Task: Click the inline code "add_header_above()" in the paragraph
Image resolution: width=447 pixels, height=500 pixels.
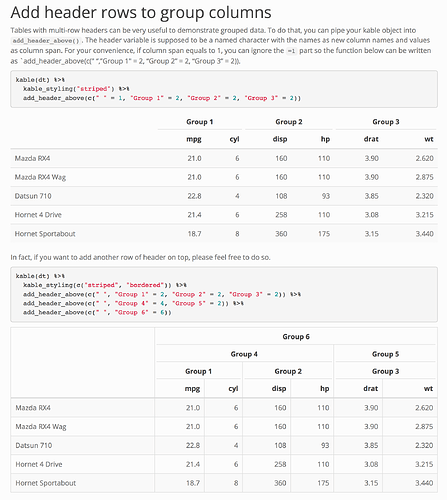Action: point(46,41)
